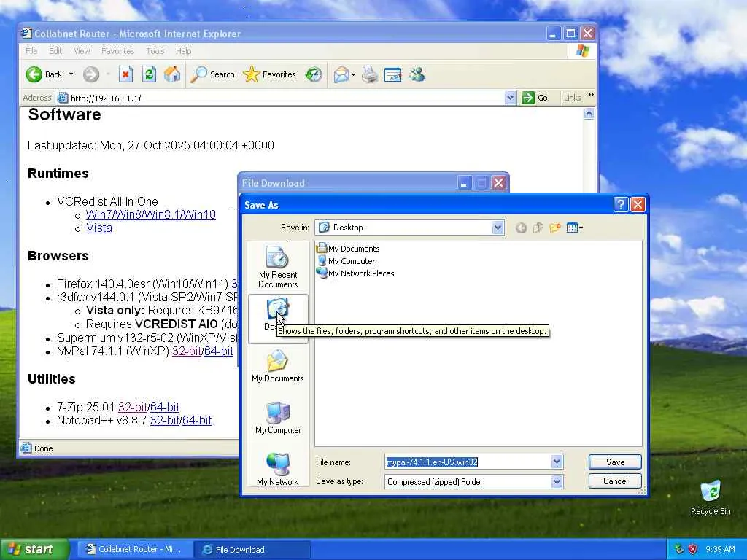This screenshot has width=747, height=560.
Task: Switch to Collabnet Router taskbar button
Action: coord(134,549)
